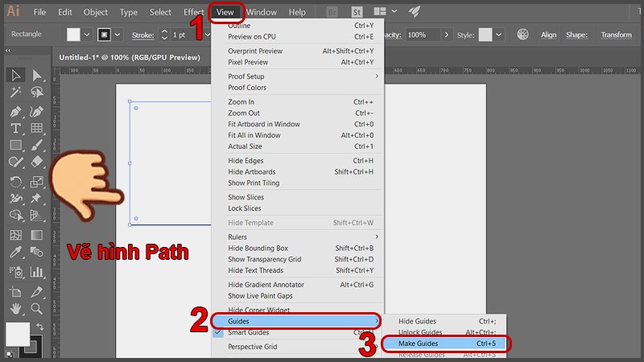Select the Paintbrush tool
644x362 pixels.
[36, 145]
